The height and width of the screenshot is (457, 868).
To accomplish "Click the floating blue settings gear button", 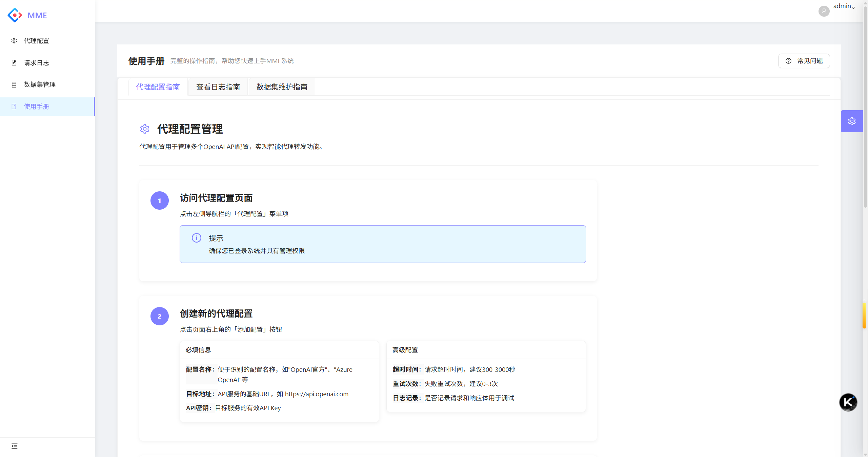I will point(851,121).
